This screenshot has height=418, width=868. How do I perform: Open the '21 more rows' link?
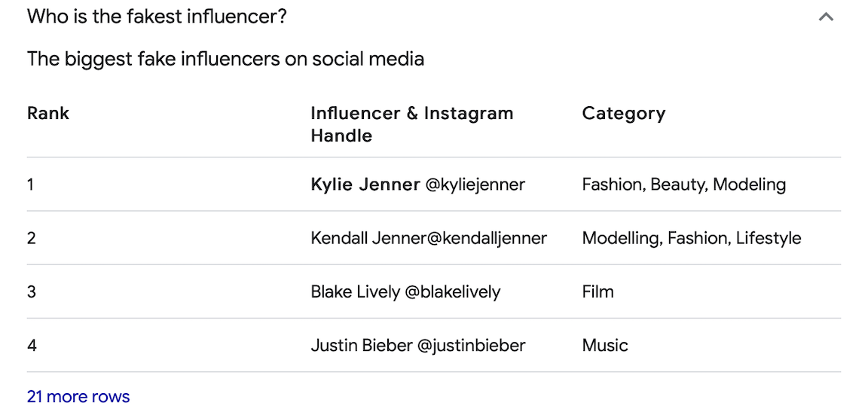[78, 397]
